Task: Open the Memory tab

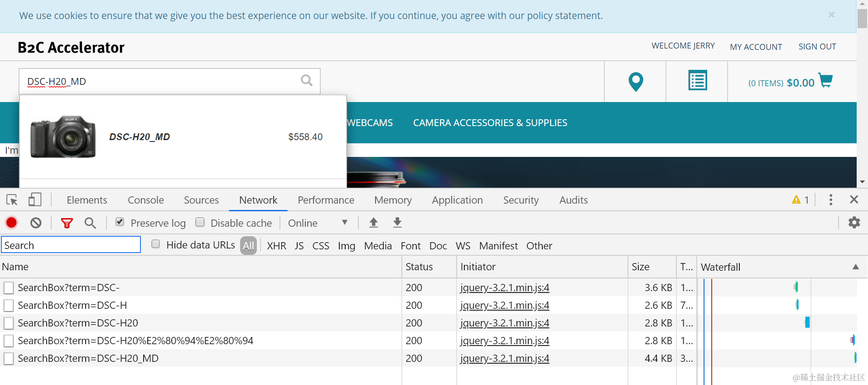Action: click(x=393, y=200)
